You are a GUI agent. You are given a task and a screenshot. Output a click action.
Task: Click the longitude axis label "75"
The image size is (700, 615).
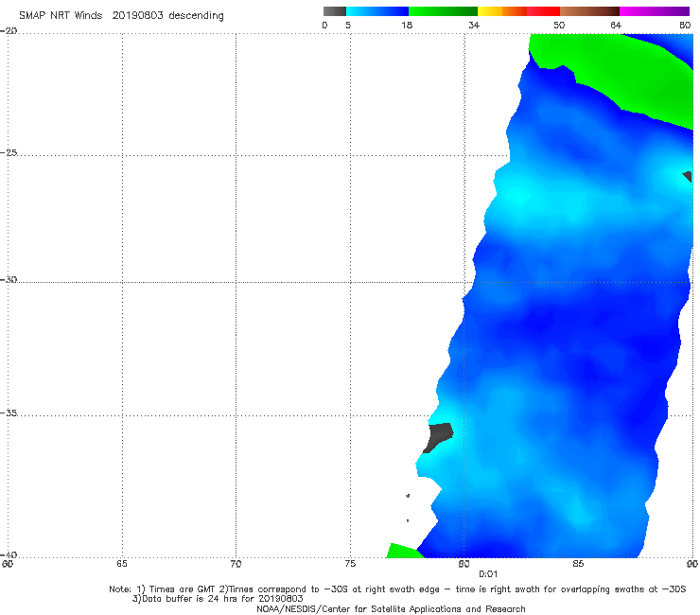[x=350, y=564]
